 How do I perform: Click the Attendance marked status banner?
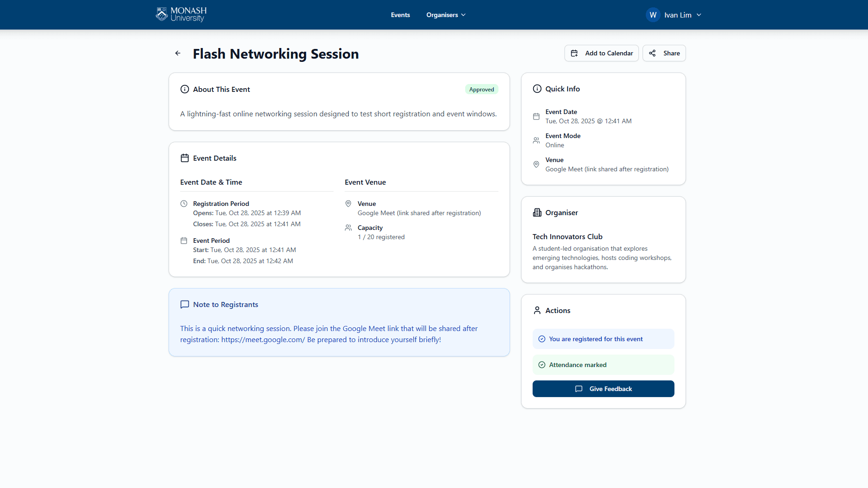click(603, 365)
